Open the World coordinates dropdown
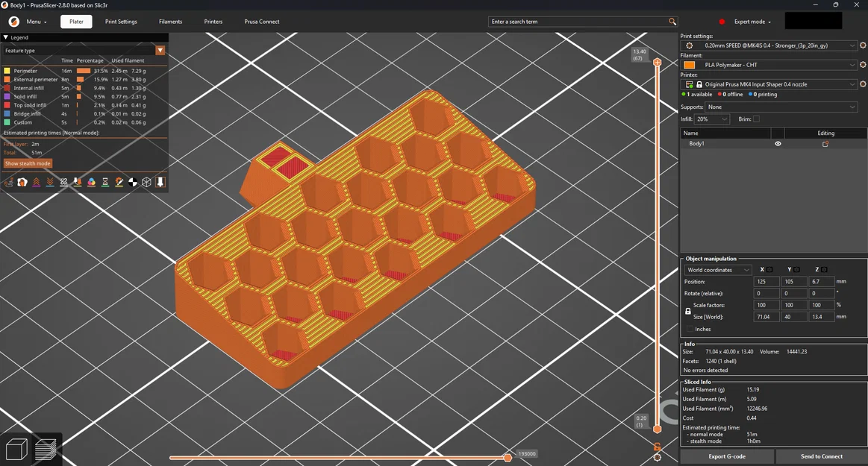The height and width of the screenshot is (466, 868). (x=718, y=270)
